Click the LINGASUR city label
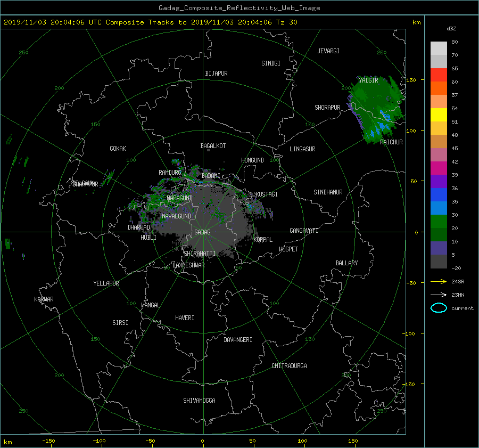Viewport: 479px width, 448px height. [x=302, y=149]
